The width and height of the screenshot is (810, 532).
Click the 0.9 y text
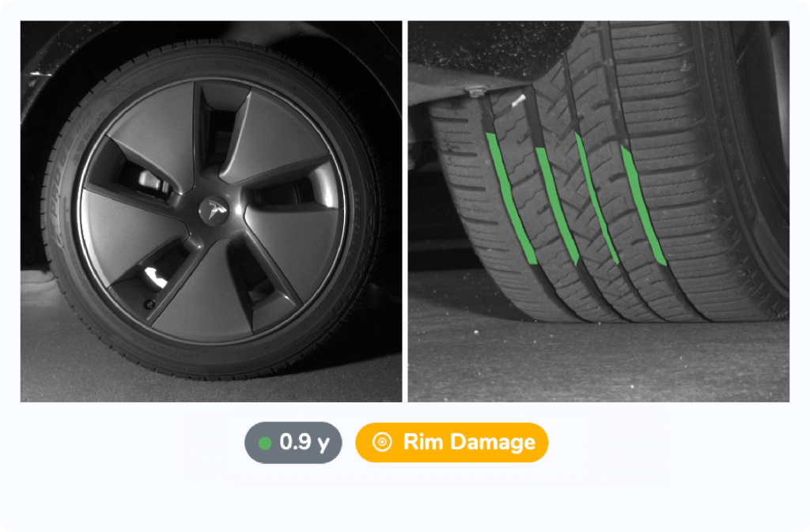pyautogui.click(x=305, y=442)
